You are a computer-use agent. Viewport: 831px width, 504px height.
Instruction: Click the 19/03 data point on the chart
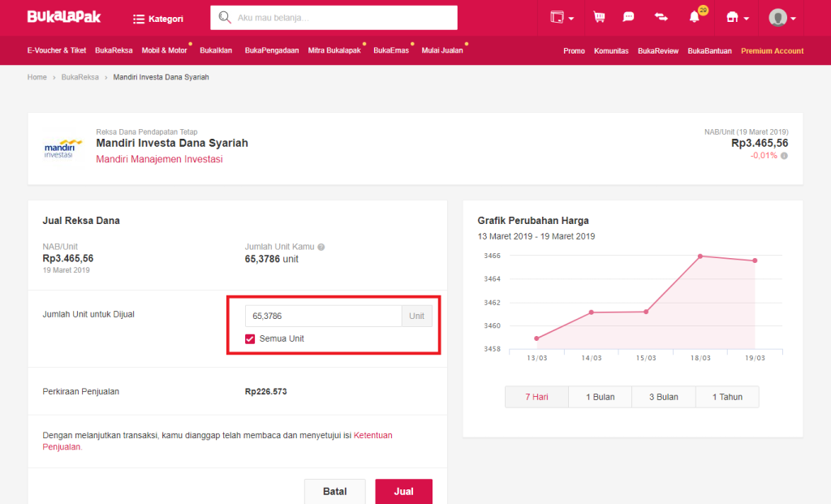755,261
